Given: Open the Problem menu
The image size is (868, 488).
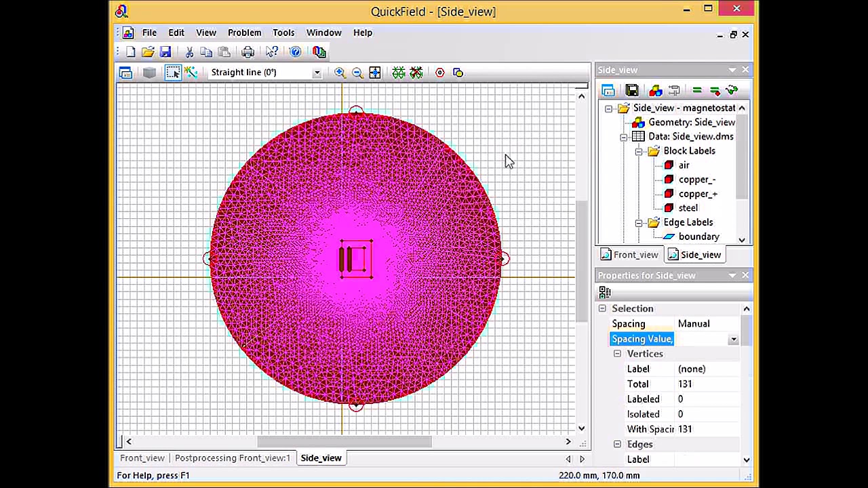Looking at the screenshot, I should [x=244, y=33].
